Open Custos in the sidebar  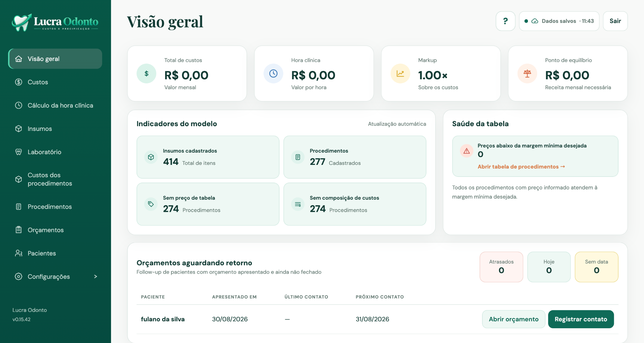point(55,82)
